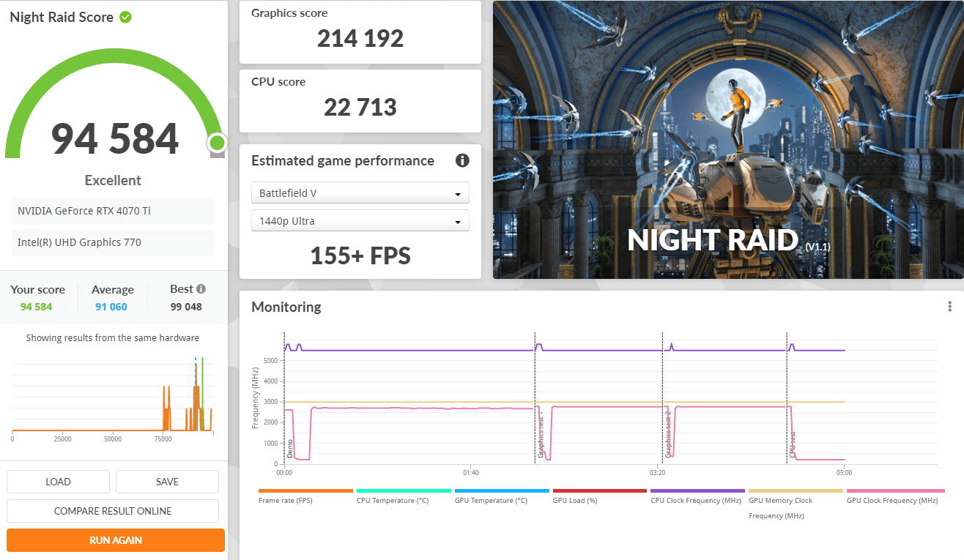Click the Night Raid Score title
Viewport: 964px width, 560px height.
(x=62, y=17)
